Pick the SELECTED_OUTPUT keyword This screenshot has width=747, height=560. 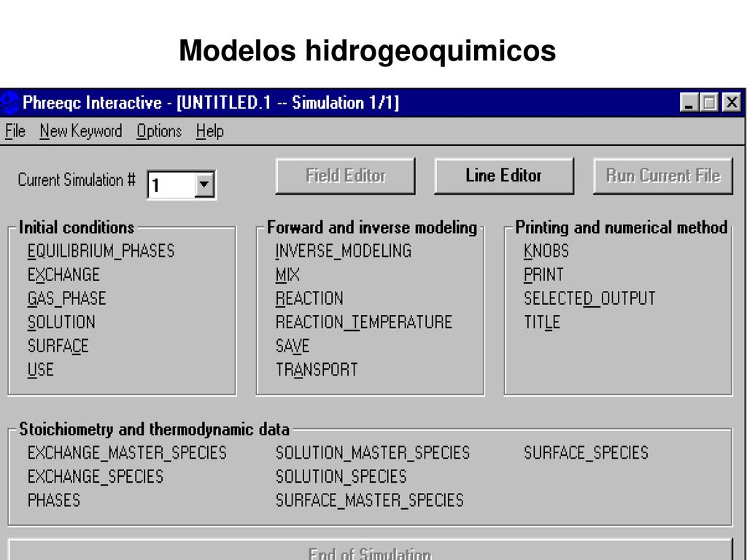(x=589, y=298)
